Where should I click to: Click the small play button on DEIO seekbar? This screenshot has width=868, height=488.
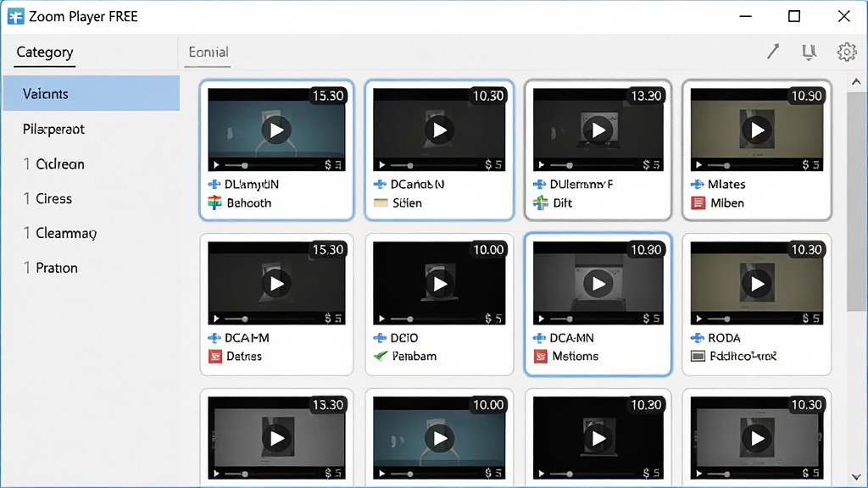(381, 319)
